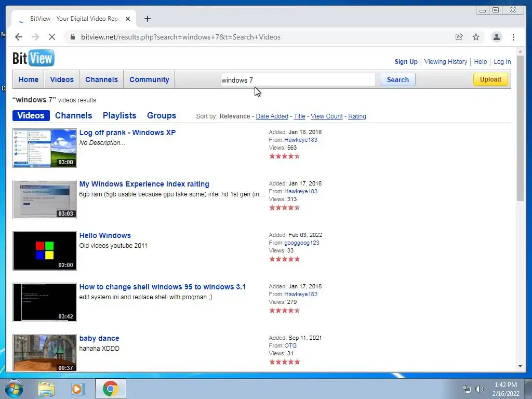Open Viewing History link
The width and height of the screenshot is (532, 399).
click(x=445, y=62)
